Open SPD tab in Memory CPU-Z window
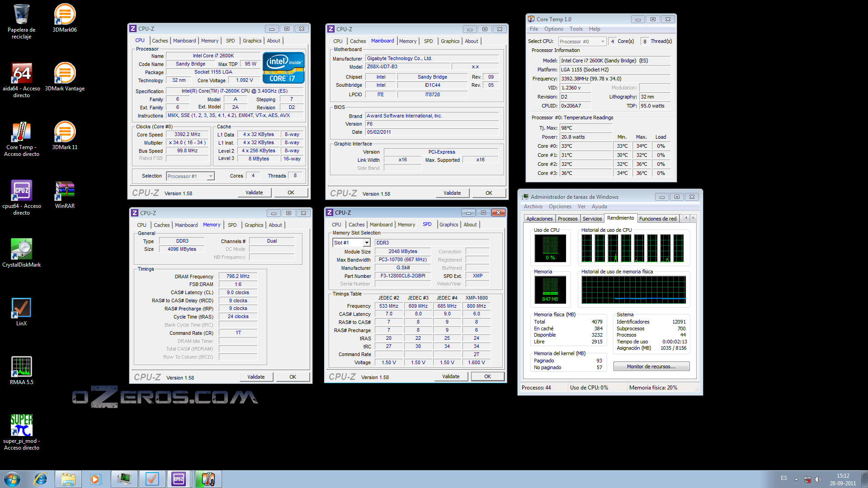Image resolution: width=868 pixels, height=488 pixels. click(232, 225)
